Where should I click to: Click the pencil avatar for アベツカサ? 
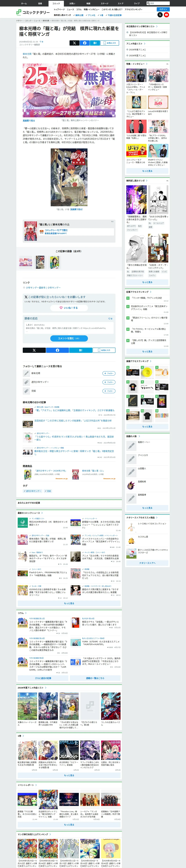pos(131,459)
